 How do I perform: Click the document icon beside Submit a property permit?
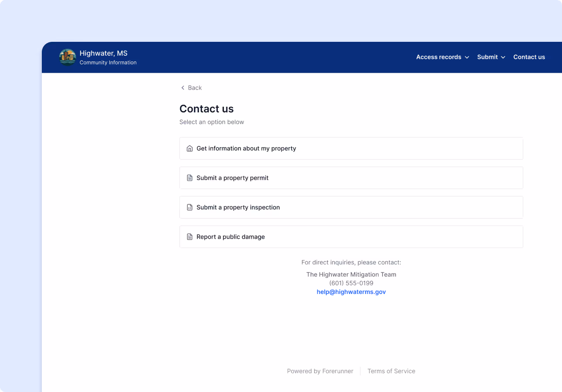190,178
